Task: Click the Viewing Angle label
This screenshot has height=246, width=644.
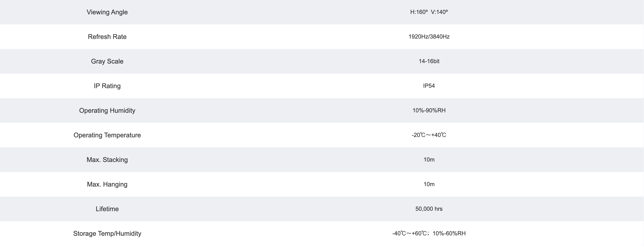Action: click(107, 12)
